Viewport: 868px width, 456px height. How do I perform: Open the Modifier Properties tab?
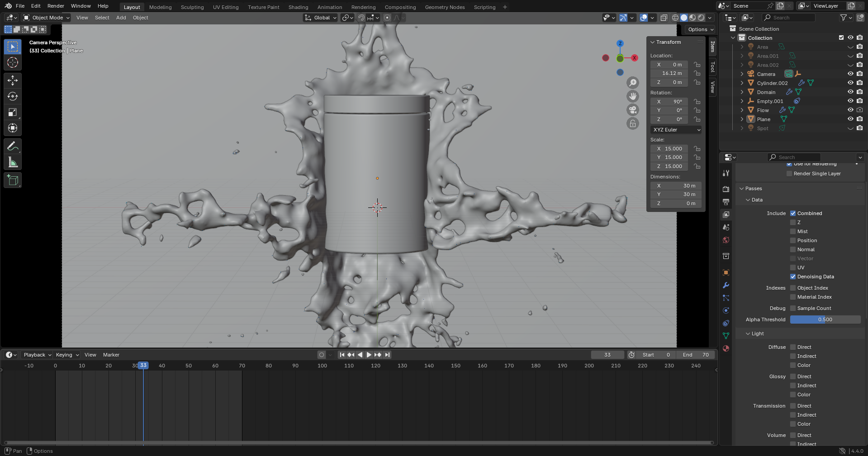[726, 285]
